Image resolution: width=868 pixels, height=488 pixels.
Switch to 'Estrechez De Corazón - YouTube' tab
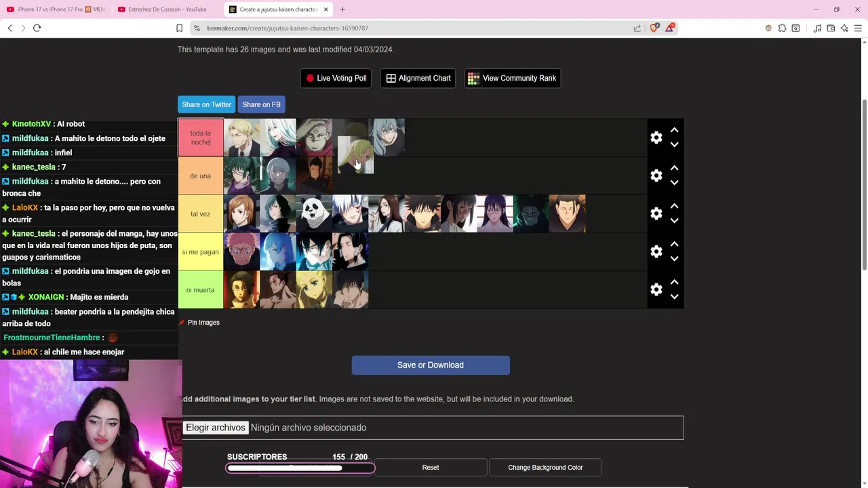[x=167, y=9]
